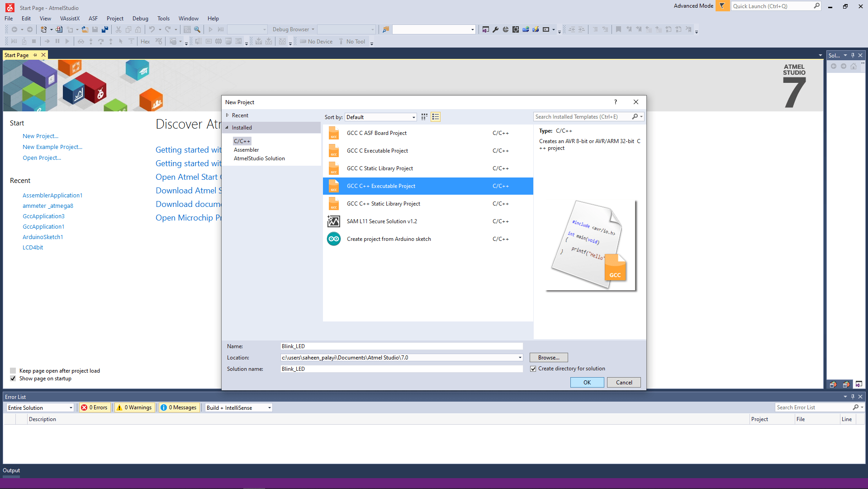The width and height of the screenshot is (868, 489).
Task: Toggle the 0 Messages filter button
Action: pyautogui.click(x=179, y=407)
